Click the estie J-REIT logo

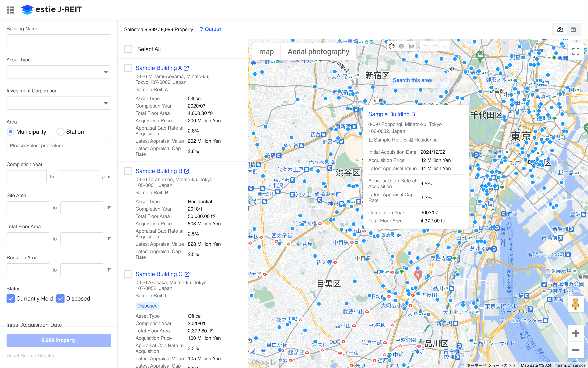click(51, 9)
